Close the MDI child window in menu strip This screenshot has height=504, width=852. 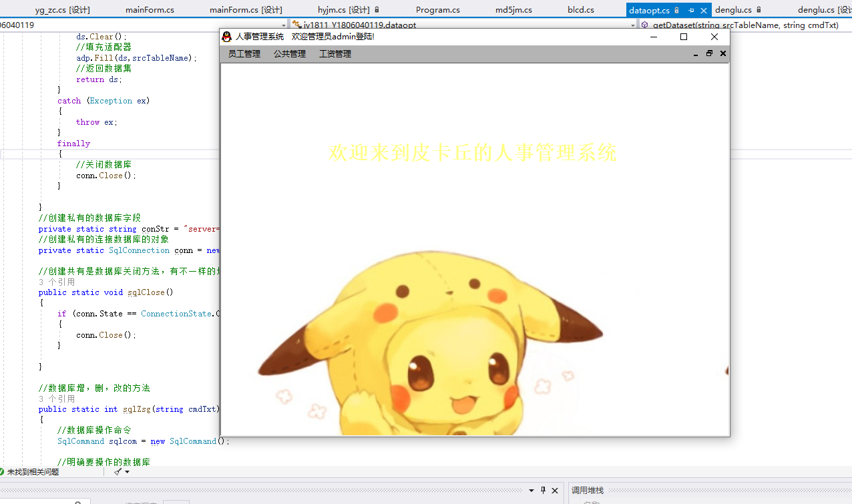pyautogui.click(x=722, y=54)
